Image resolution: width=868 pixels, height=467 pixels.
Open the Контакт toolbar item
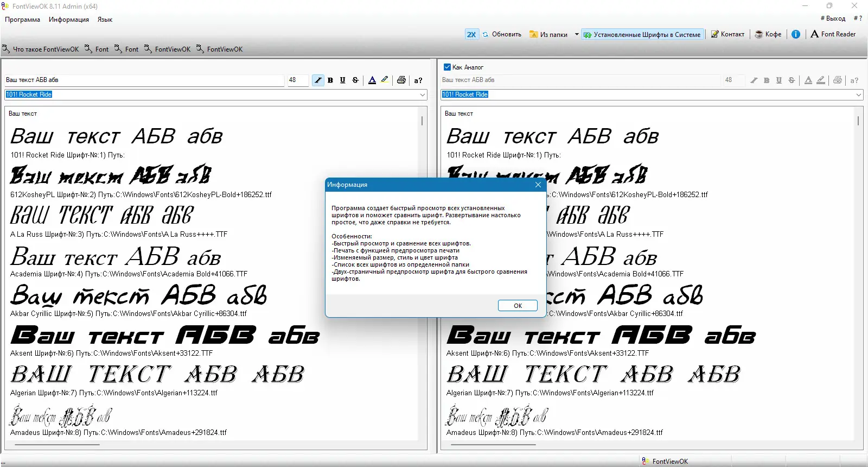pos(727,34)
